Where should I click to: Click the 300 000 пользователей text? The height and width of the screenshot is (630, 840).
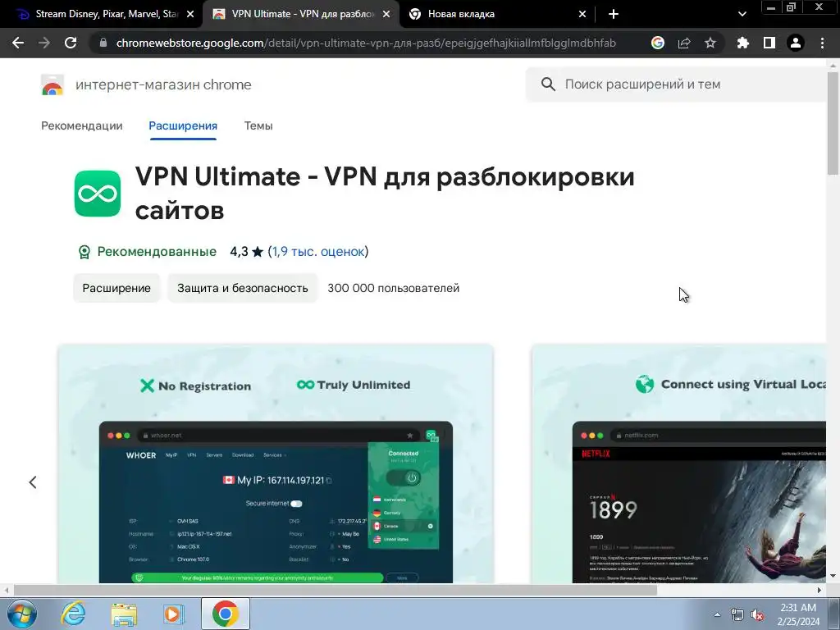[x=393, y=288]
